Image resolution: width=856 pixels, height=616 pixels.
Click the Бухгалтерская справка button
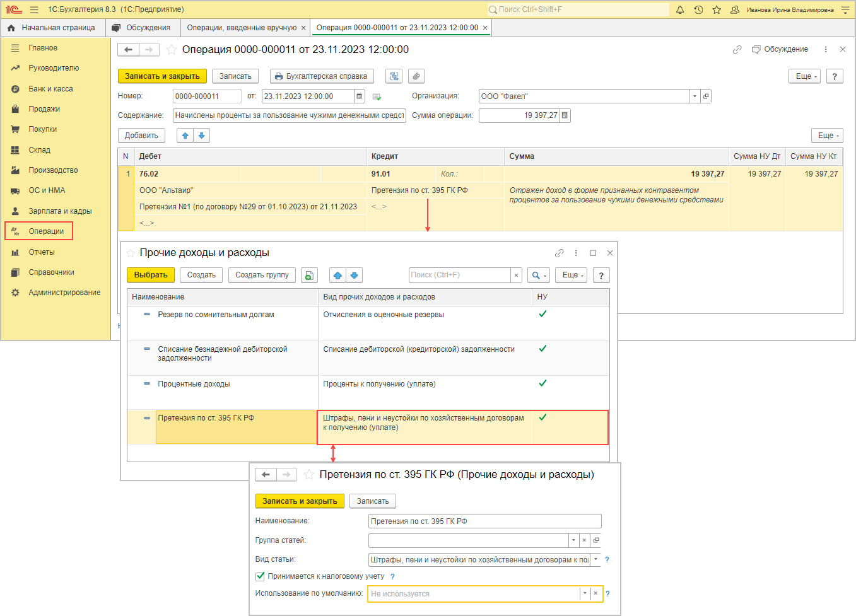pyautogui.click(x=322, y=76)
